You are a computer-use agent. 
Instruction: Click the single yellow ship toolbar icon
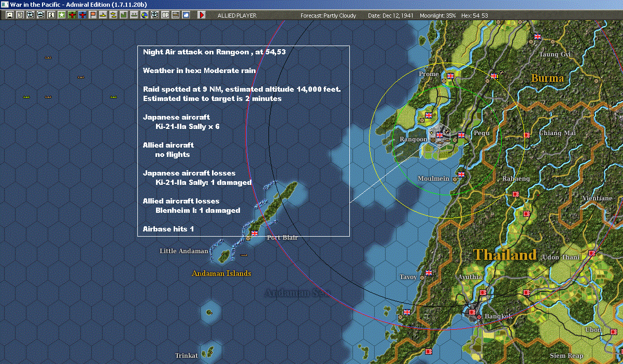[103, 15]
